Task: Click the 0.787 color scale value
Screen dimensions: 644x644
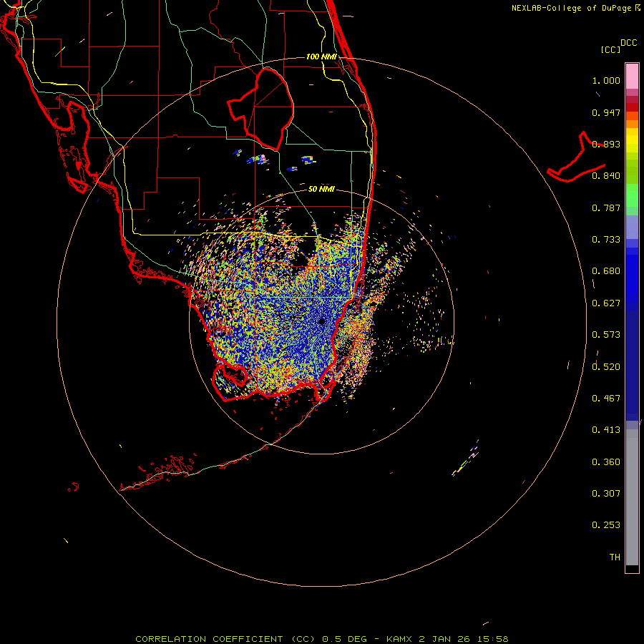Action: point(606,208)
